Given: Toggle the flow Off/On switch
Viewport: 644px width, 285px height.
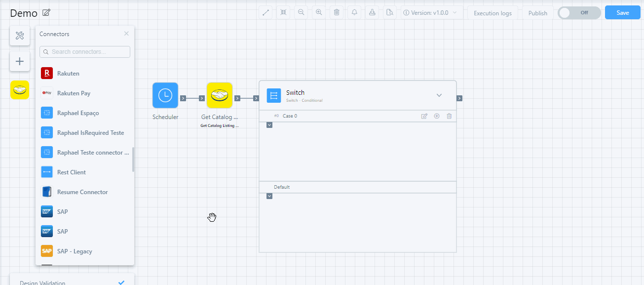Looking at the screenshot, I should [579, 13].
